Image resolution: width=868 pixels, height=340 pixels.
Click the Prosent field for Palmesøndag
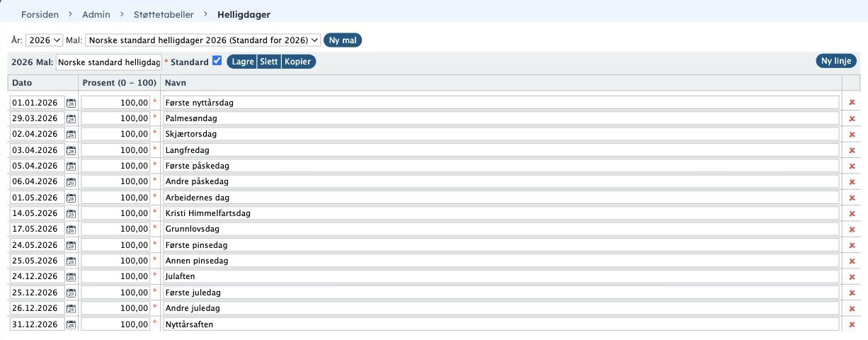[x=116, y=118]
